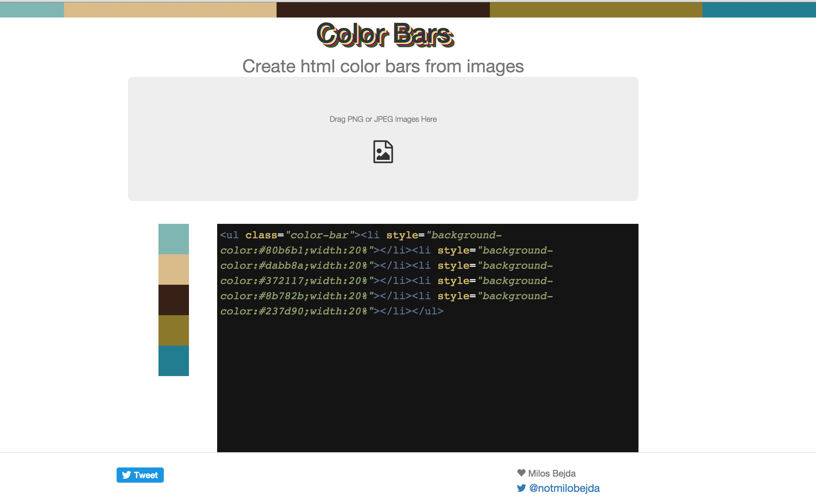Click the deep teal segment of the top color bar
This screenshot has height=504, width=816.
(759, 10)
